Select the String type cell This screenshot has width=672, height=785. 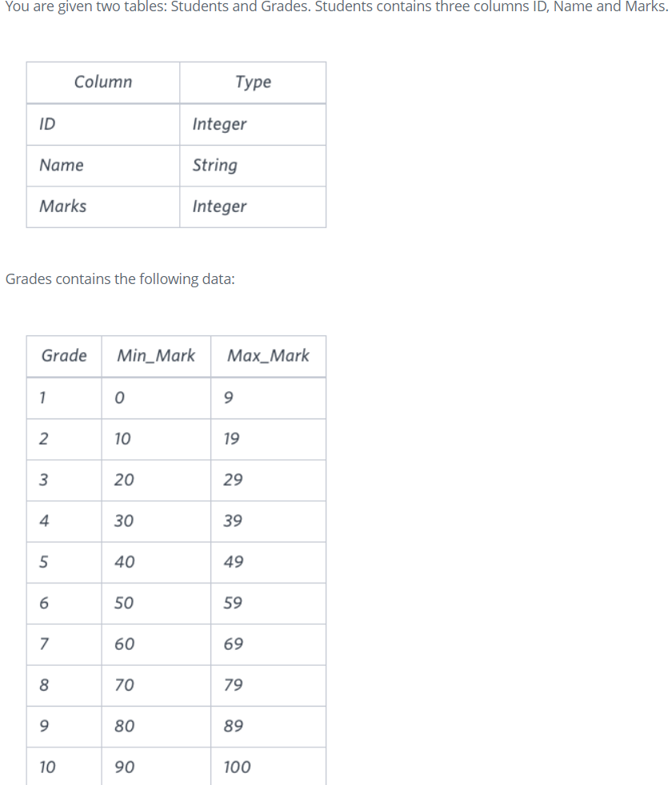(253, 166)
